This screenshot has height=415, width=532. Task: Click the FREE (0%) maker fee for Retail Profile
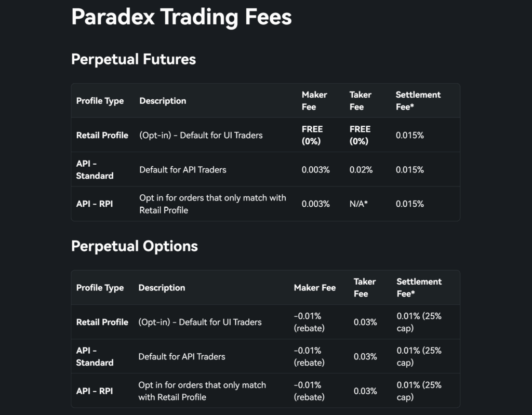coord(312,135)
